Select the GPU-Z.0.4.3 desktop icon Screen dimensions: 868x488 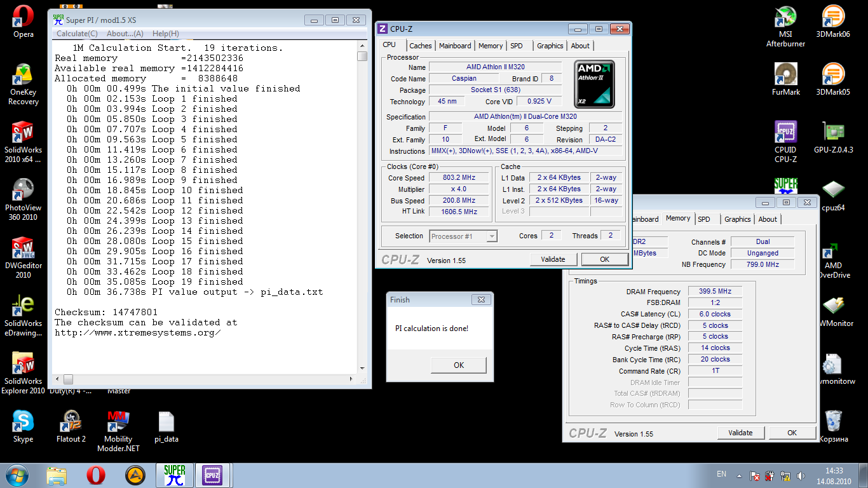point(833,137)
